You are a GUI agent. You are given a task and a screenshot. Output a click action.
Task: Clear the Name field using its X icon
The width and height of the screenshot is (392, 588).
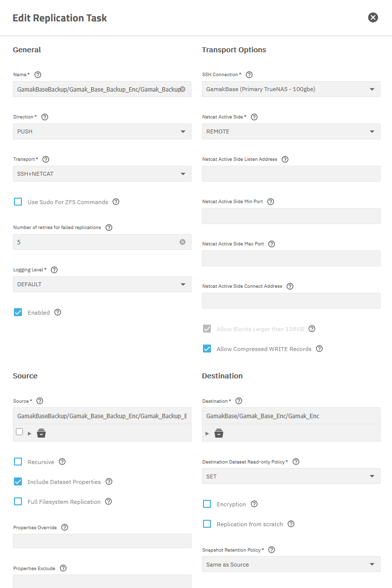coord(183,89)
